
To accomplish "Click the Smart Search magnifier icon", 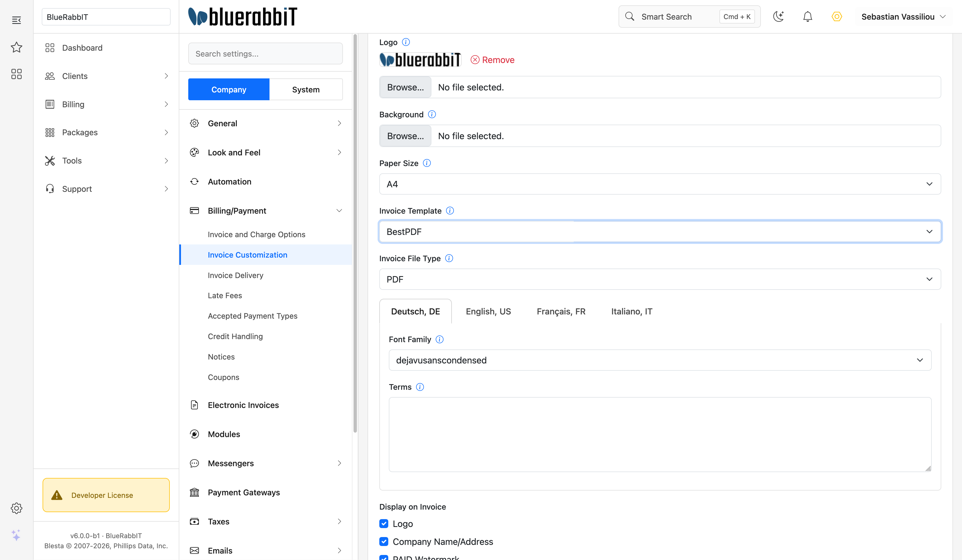I will (629, 17).
